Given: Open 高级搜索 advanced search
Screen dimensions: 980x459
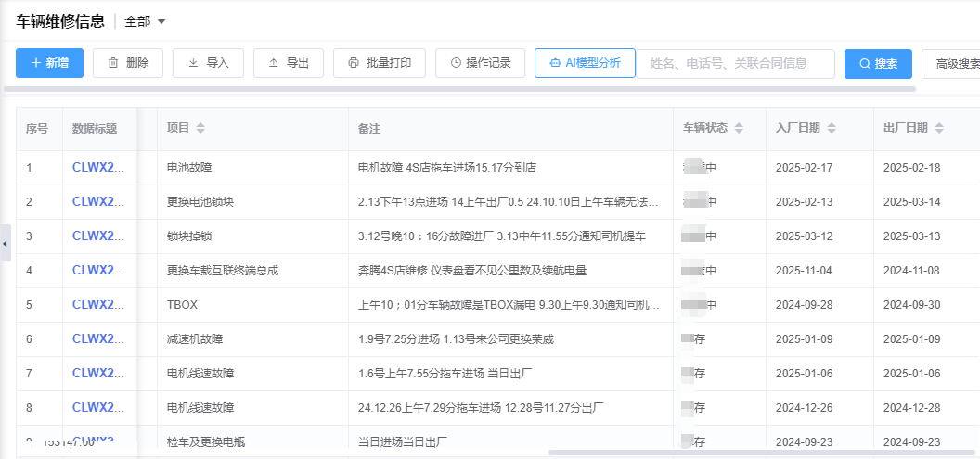Looking at the screenshot, I should pyautogui.click(x=950, y=64).
